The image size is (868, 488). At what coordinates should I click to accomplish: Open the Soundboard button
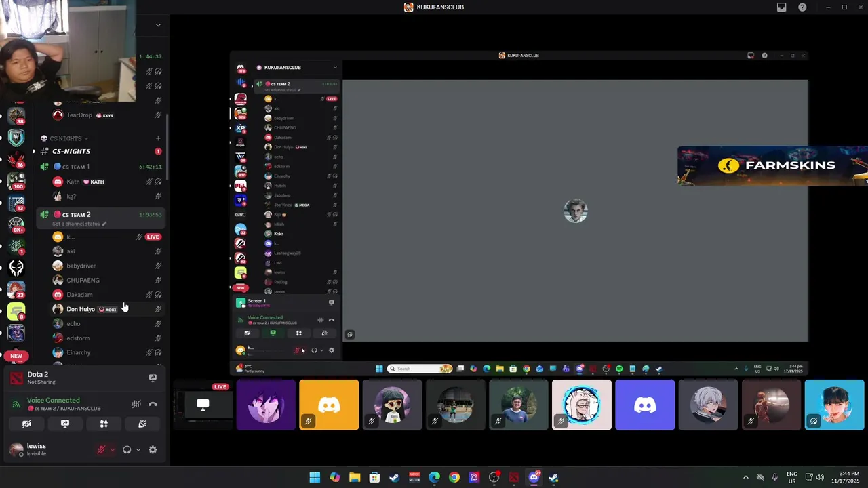[142, 424]
